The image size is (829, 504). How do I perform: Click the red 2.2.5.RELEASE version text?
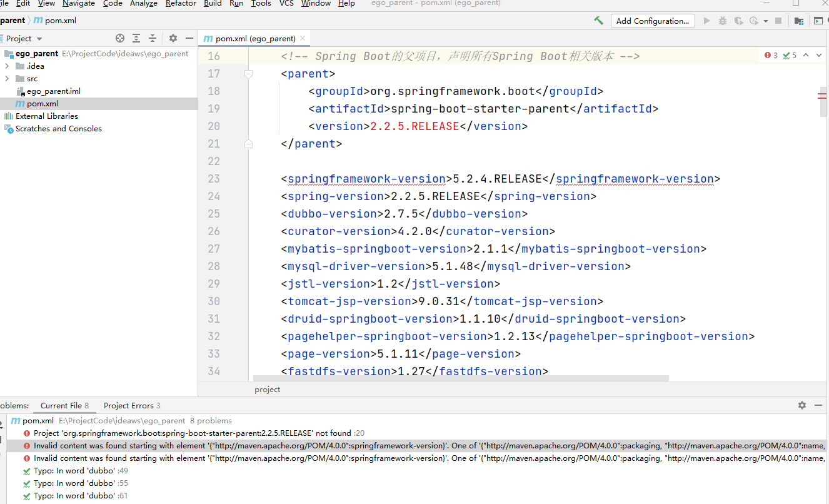[x=415, y=126]
